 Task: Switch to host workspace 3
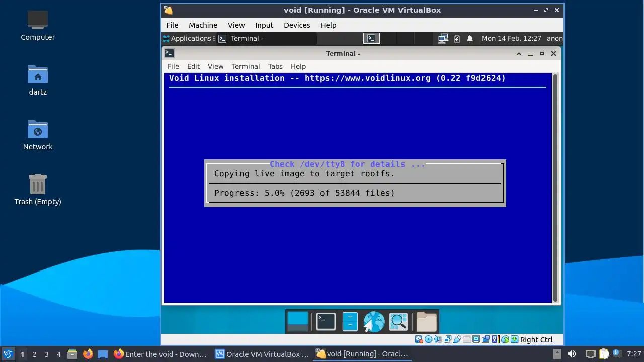tap(46, 354)
